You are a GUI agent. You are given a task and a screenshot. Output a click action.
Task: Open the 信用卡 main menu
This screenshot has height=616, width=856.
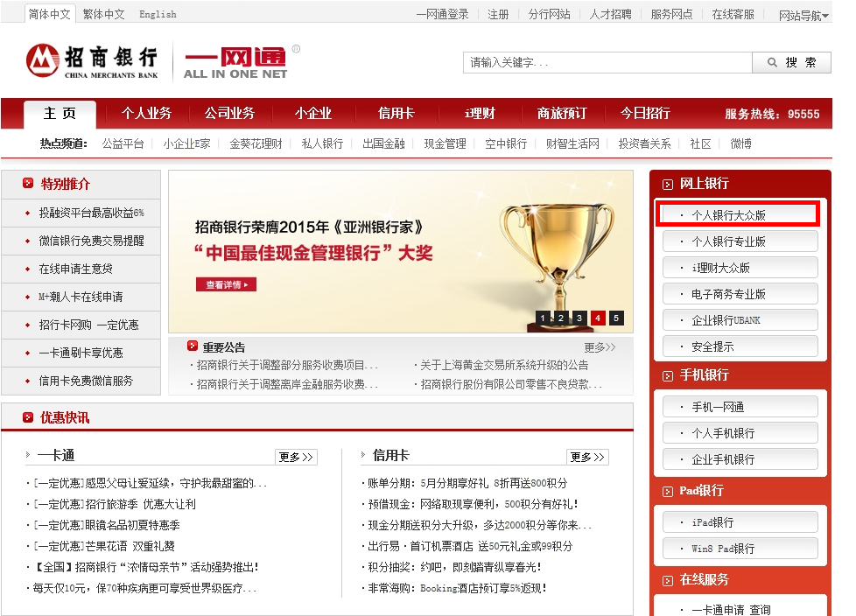396,113
